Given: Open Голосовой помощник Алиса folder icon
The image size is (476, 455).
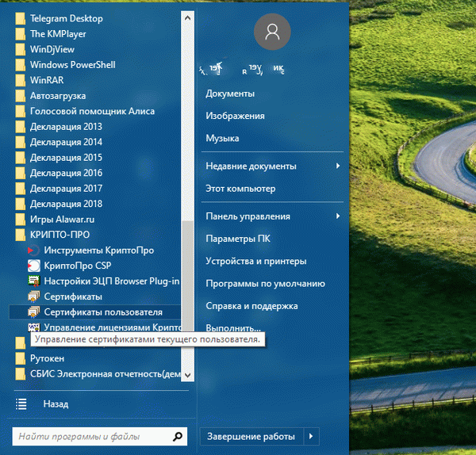Looking at the screenshot, I should (21, 111).
